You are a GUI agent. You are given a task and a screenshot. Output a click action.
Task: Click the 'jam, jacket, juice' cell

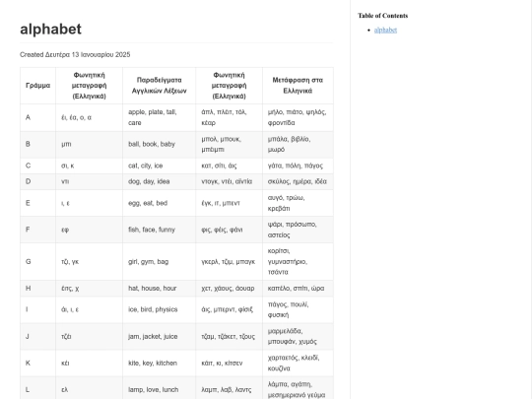160,336
